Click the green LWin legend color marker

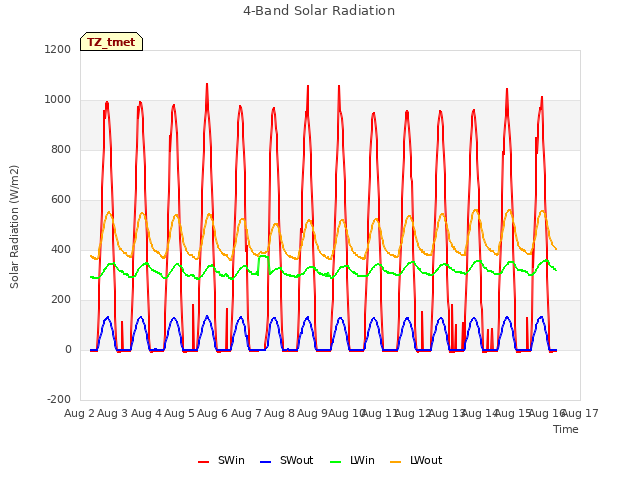click(x=335, y=462)
